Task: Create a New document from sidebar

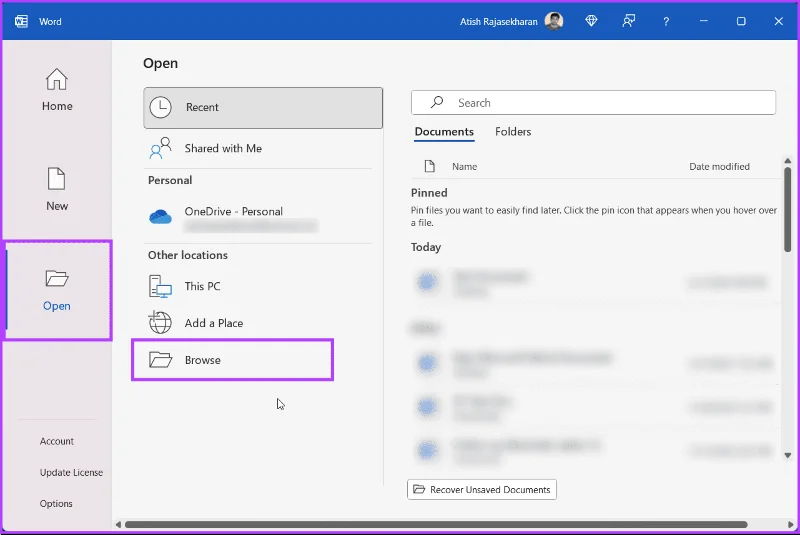Action: [57, 189]
